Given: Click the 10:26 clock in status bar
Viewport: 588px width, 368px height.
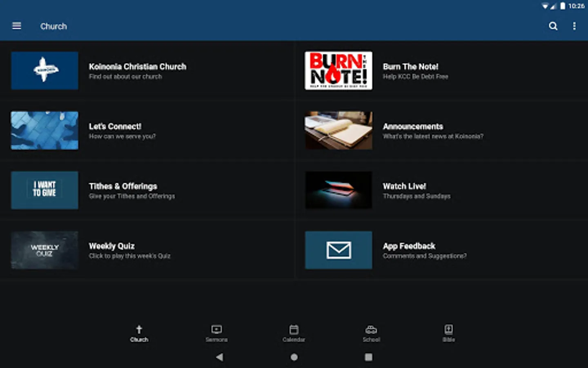Looking at the screenshot, I should click(x=576, y=6).
